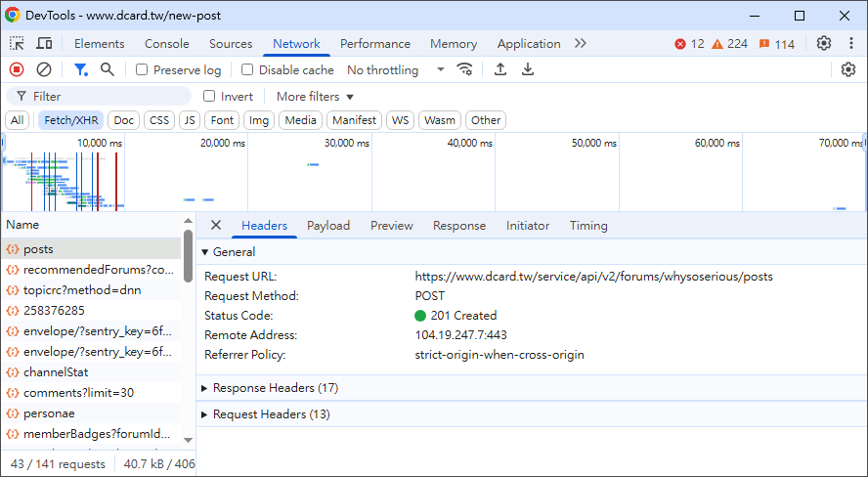
Task: Check the Invert filter checkbox
Action: pyautogui.click(x=209, y=97)
